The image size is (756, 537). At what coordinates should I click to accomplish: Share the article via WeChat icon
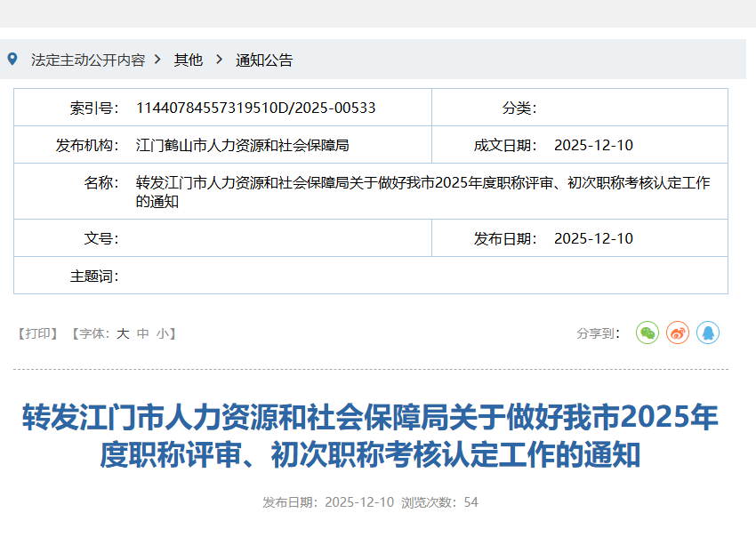647,333
